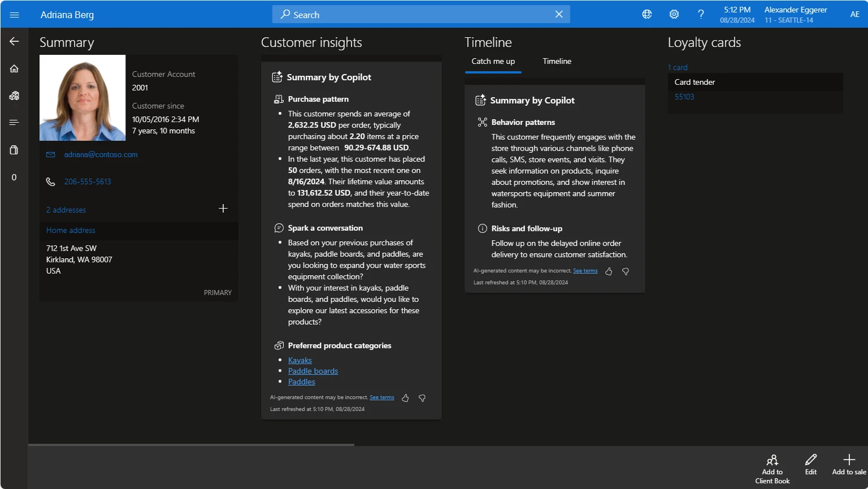The image size is (868, 489).
Task: Click the horizontal scrollbar at the bottom
Action: 192,445
